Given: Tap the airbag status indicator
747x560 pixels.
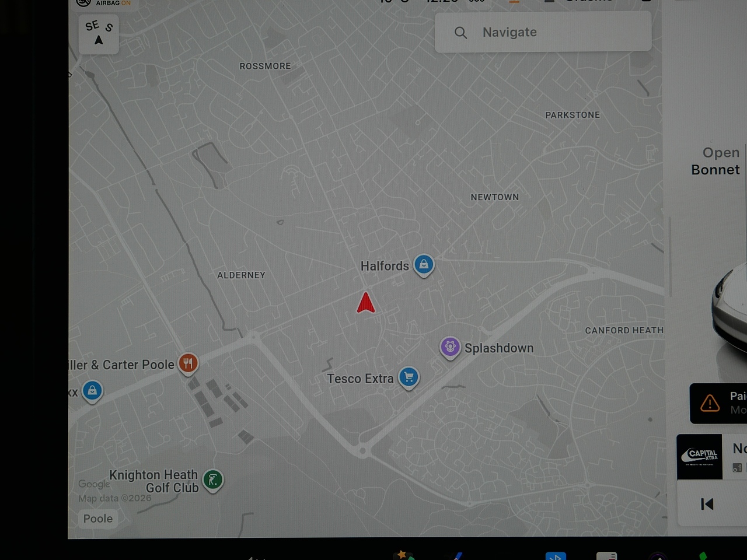Looking at the screenshot, I should [x=105, y=3].
